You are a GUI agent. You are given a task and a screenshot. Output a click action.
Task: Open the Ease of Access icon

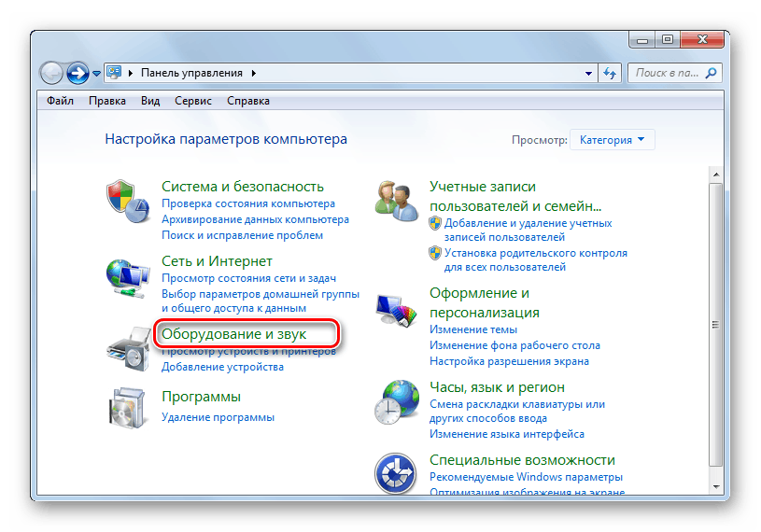pos(396,473)
